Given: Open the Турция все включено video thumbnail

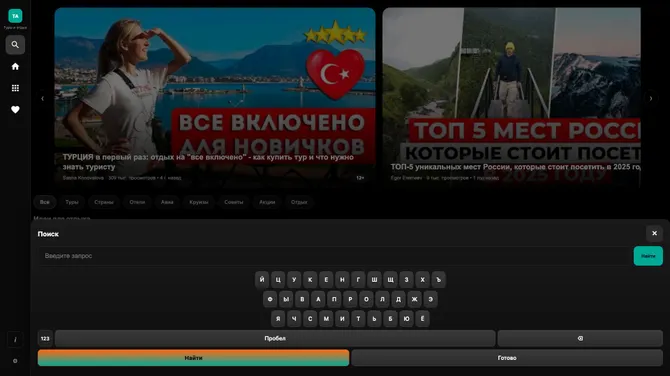Looking at the screenshot, I should [x=215, y=97].
